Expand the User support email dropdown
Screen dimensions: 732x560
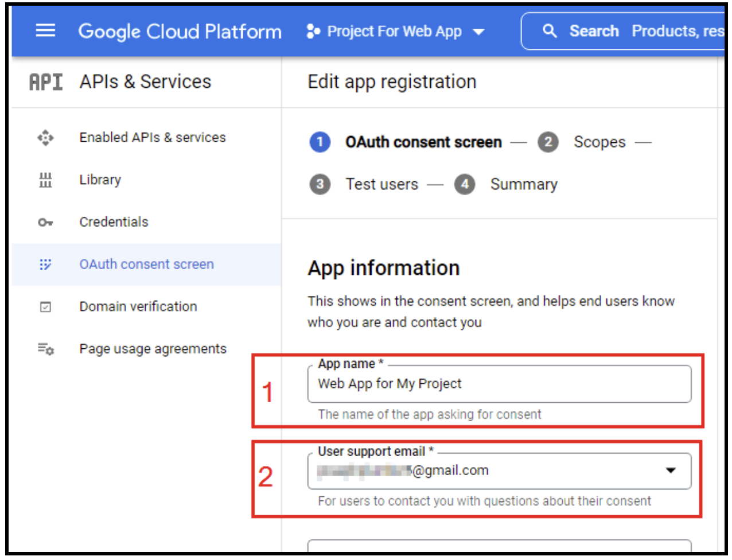670,470
